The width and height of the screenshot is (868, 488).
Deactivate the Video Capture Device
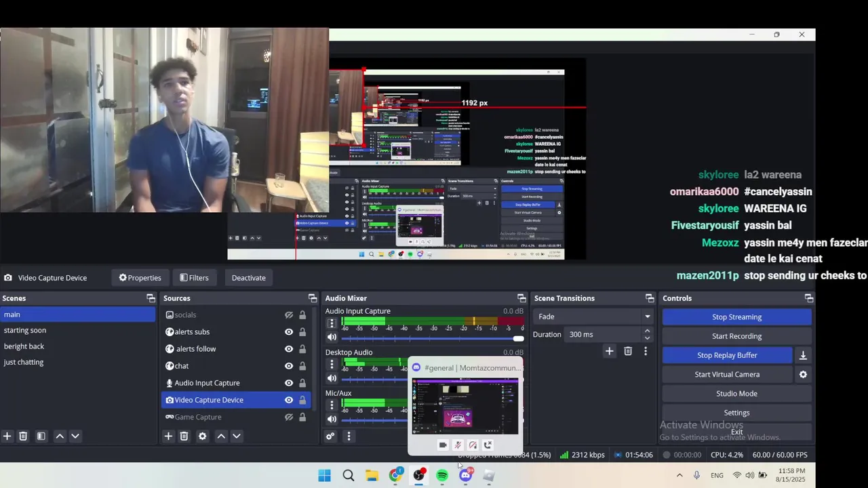tap(248, 278)
